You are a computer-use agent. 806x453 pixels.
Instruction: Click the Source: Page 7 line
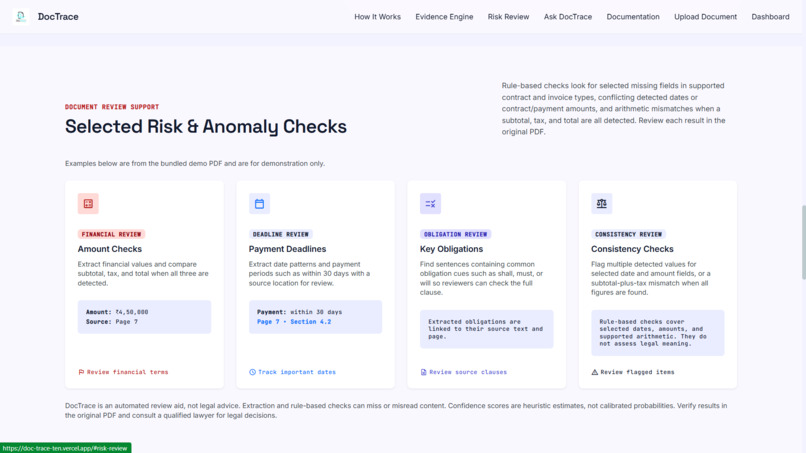[112, 321]
